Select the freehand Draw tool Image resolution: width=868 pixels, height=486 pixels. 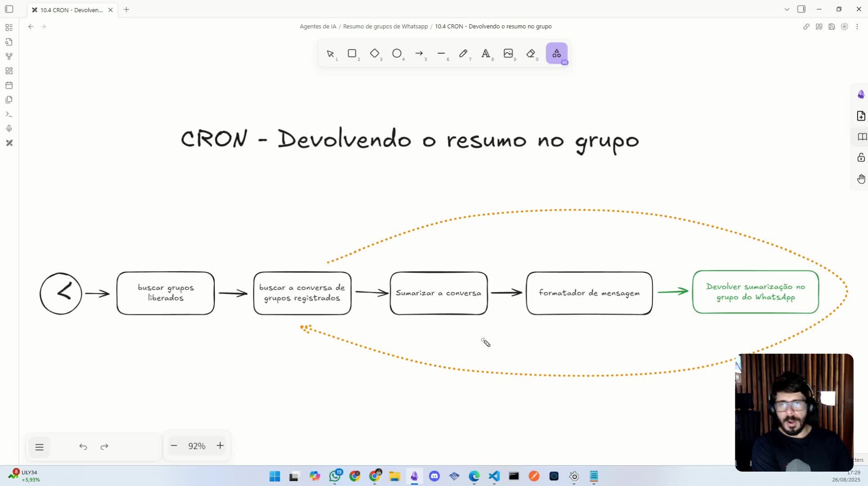pyautogui.click(x=464, y=54)
